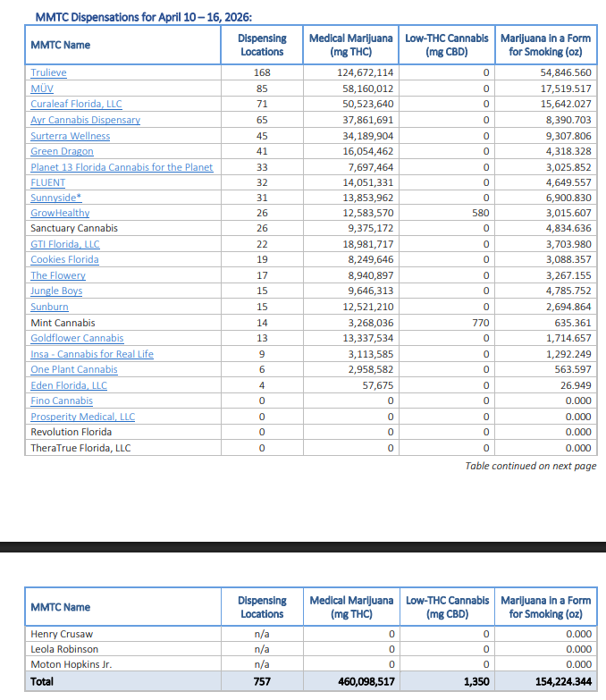
Task: Click Curaleaf's 15,642.027 oz value
Action: 566,104
